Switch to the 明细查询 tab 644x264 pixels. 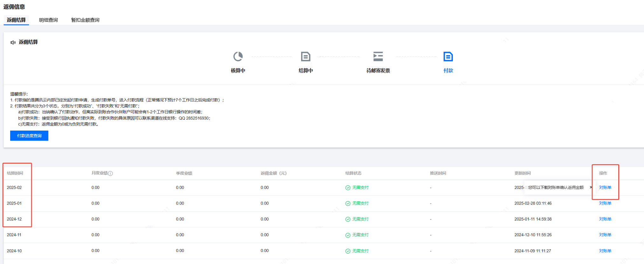pos(48,20)
